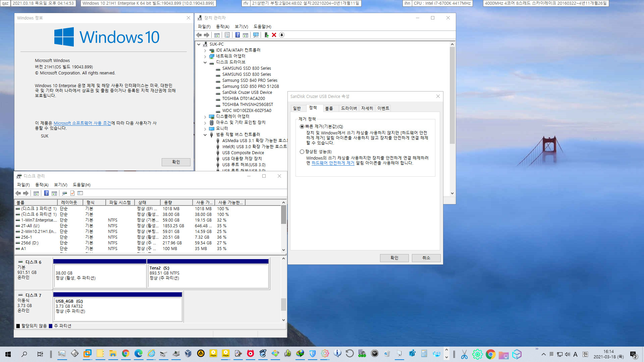Click Forward arrow in Disk Management toolbar
Screen dimensions: 644x362
click(26, 193)
